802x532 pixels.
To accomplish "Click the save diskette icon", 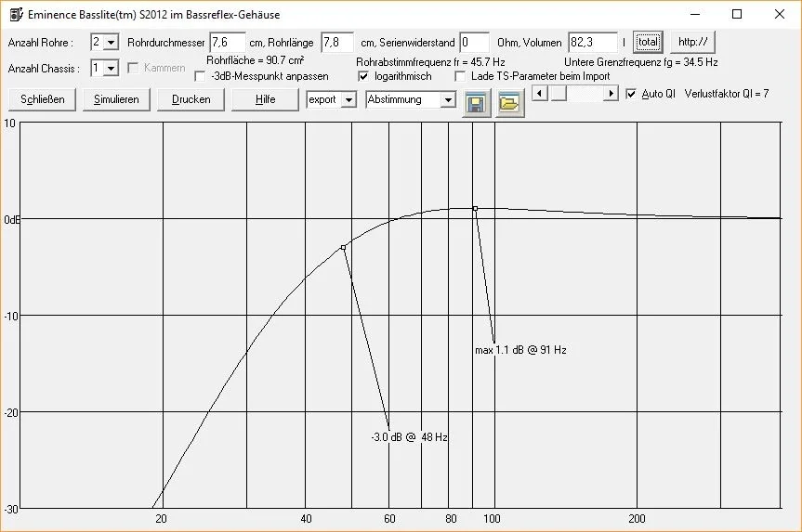I will [478, 104].
